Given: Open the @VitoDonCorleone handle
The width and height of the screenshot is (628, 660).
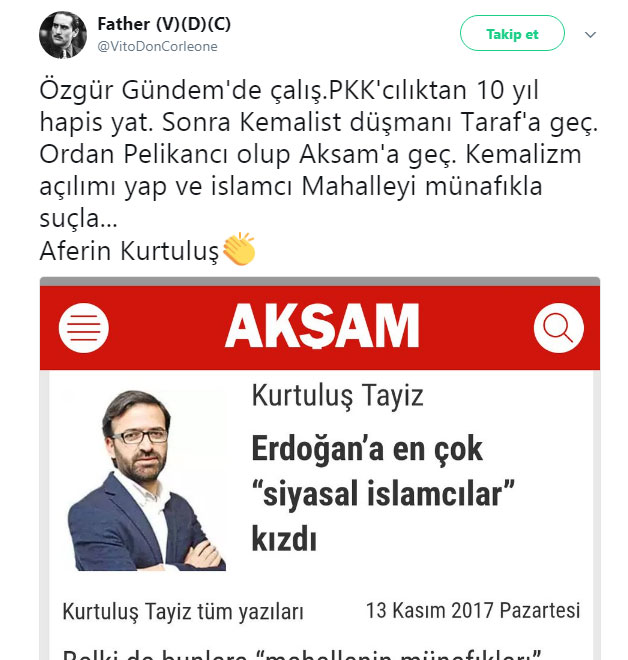Looking at the screenshot, I should pos(157,46).
